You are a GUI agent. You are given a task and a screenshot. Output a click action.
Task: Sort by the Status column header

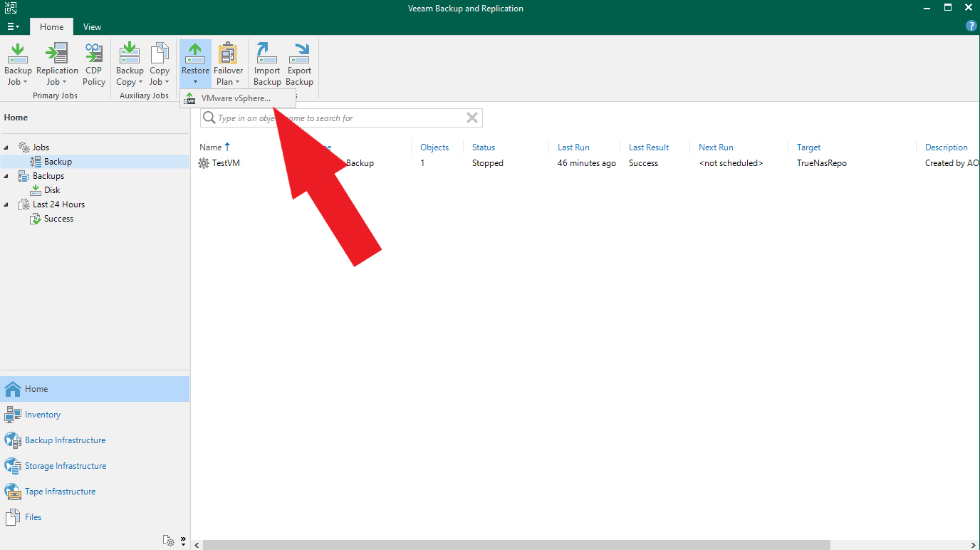(484, 147)
